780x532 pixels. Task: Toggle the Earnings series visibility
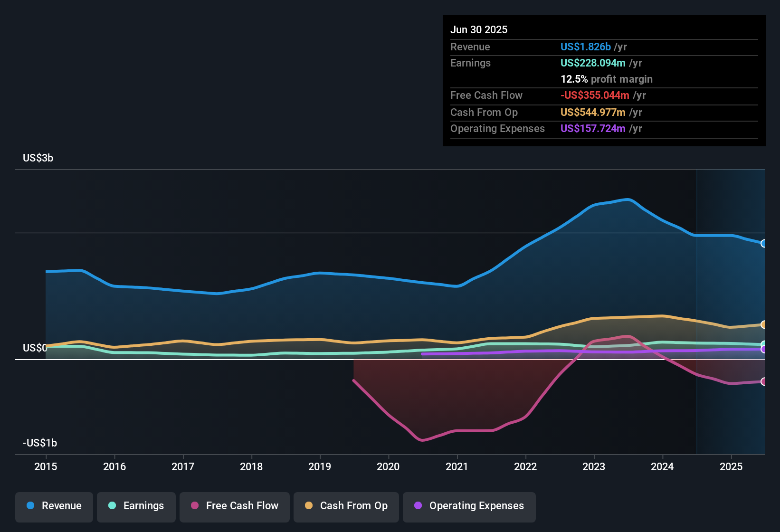(x=136, y=506)
